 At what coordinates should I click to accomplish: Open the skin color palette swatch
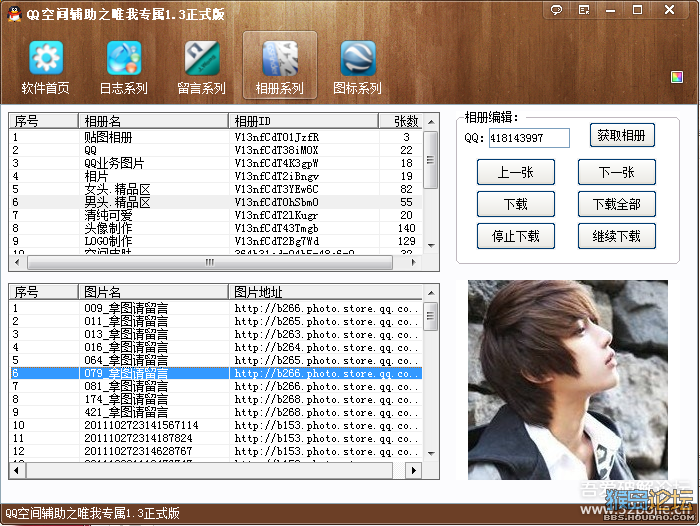pyautogui.click(x=677, y=77)
